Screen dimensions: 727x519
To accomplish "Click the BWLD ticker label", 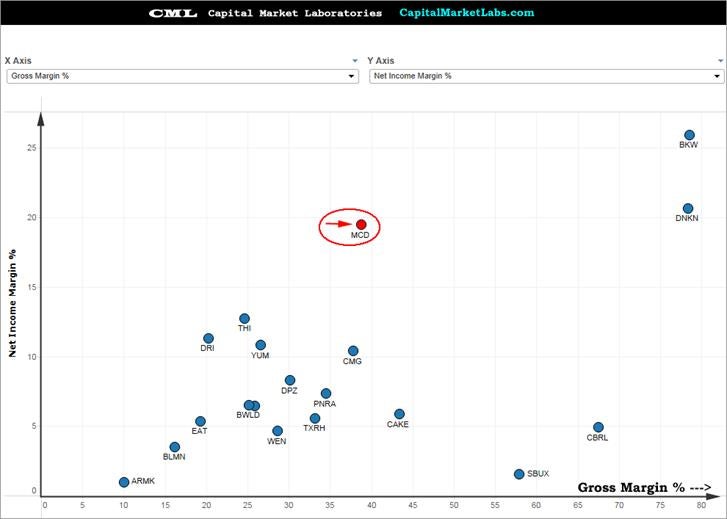I will click(x=248, y=415).
